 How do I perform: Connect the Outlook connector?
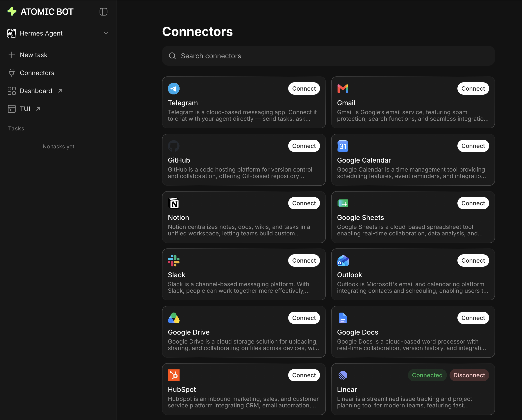[473, 261]
